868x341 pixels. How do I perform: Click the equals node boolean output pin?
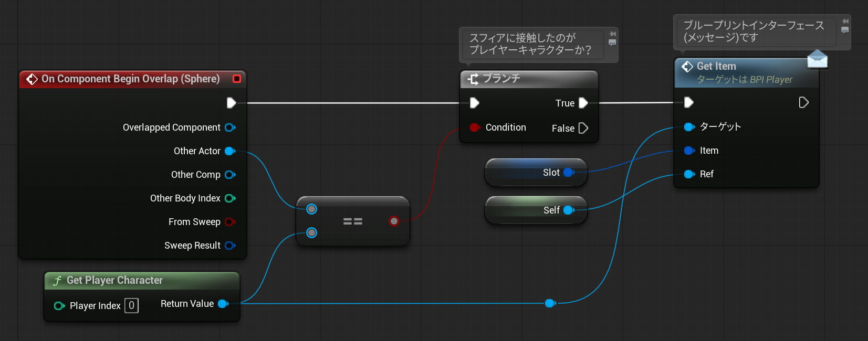tap(394, 221)
